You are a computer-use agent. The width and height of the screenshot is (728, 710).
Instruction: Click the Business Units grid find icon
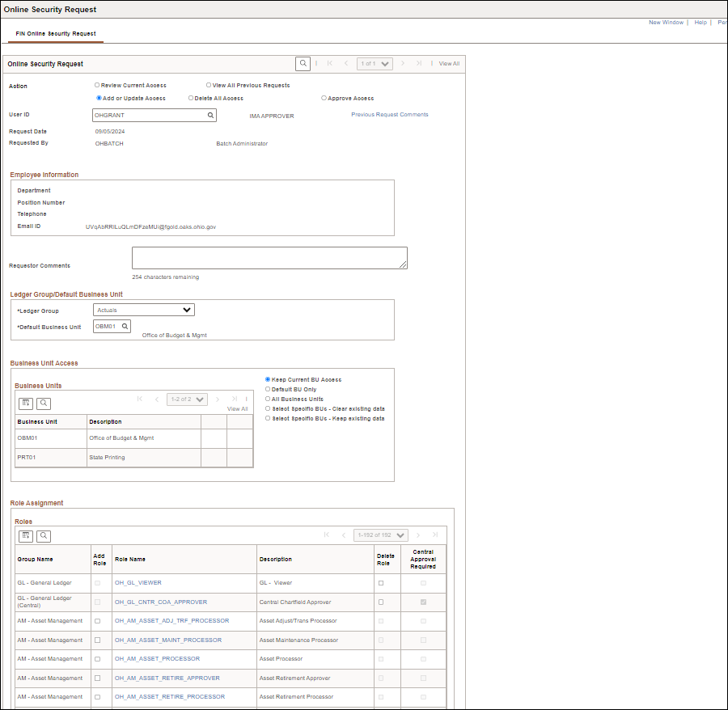44,403
